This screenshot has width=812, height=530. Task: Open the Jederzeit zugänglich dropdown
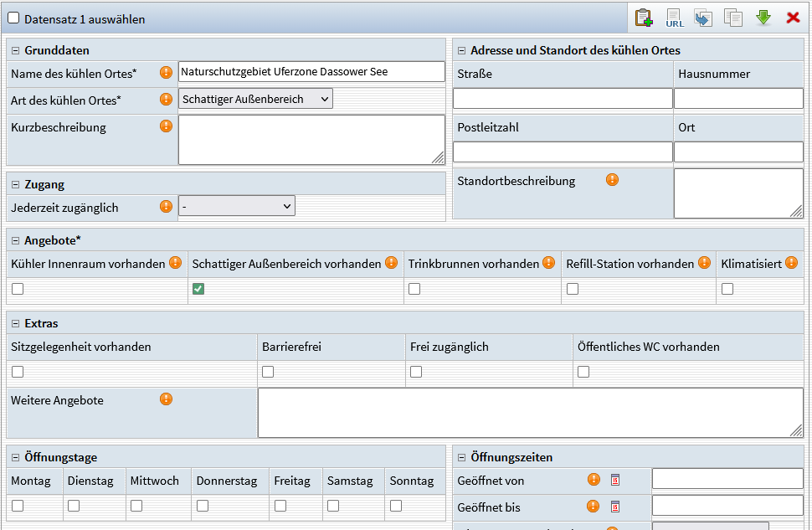(237, 206)
